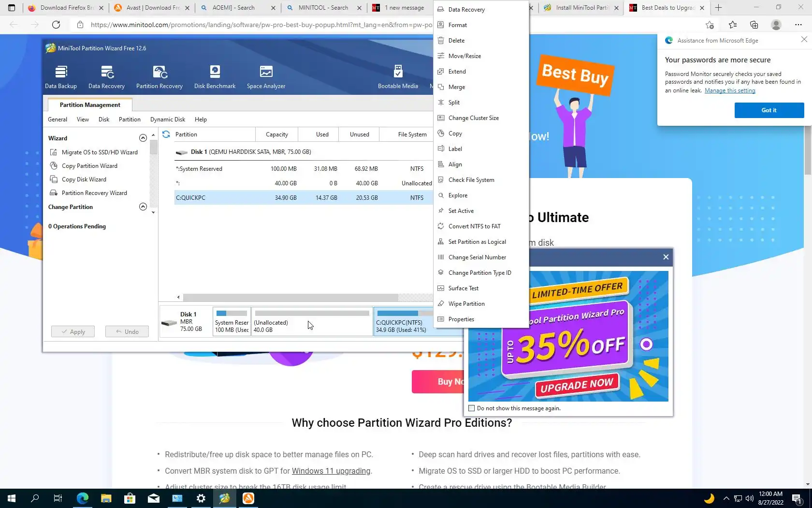Open the View menu
The height and width of the screenshot is (508, 812).
(x=83, y=120)
